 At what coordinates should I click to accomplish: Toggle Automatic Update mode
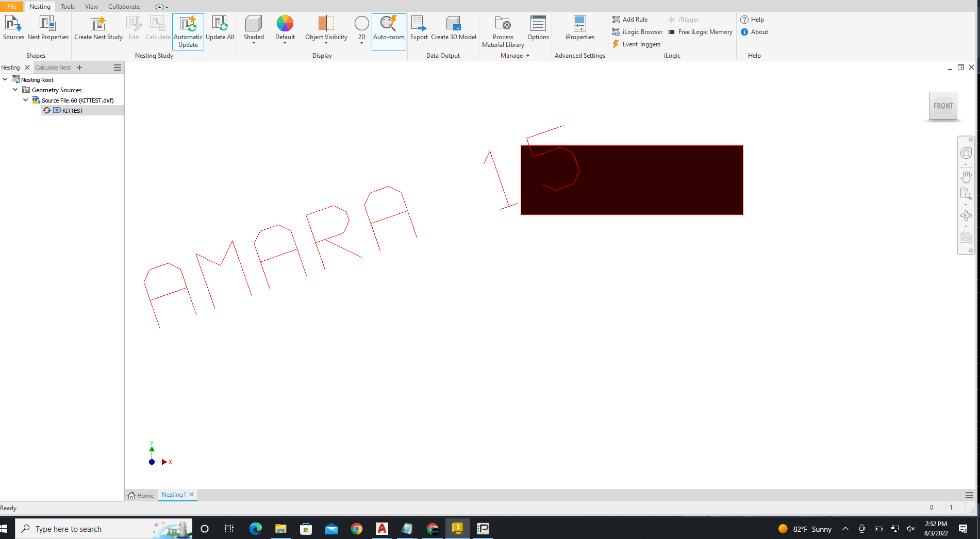(188, 31)
